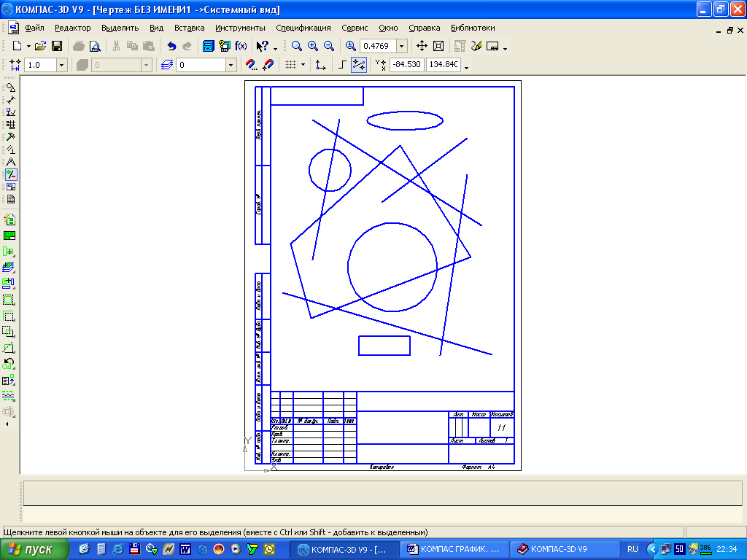Click in the zoom scale value field
This screenshot has width=747, height=560.
click(x=379, y=46)
